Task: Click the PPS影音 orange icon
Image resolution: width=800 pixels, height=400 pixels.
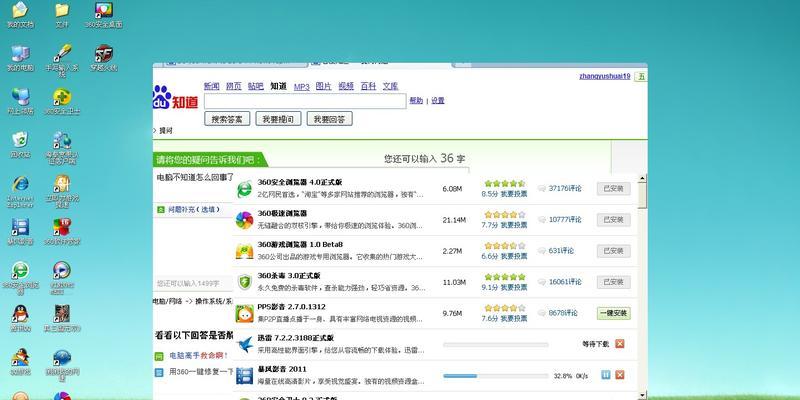Action: click(x=244, y=313)
